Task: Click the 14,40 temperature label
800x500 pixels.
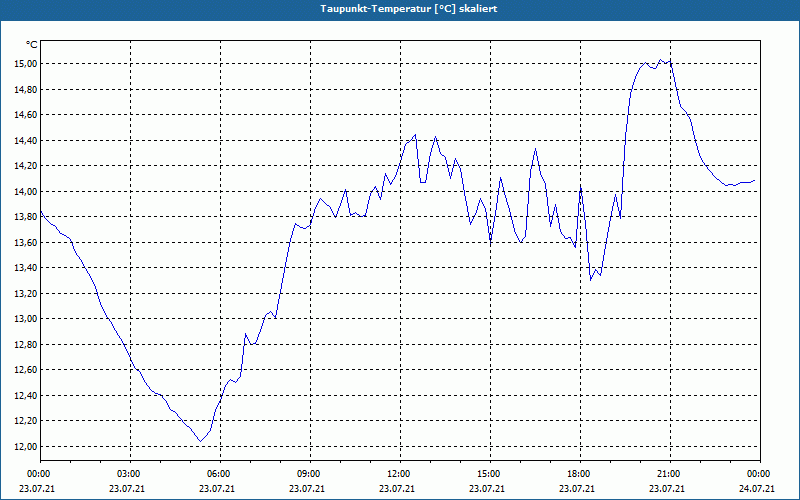Action: 27,140
